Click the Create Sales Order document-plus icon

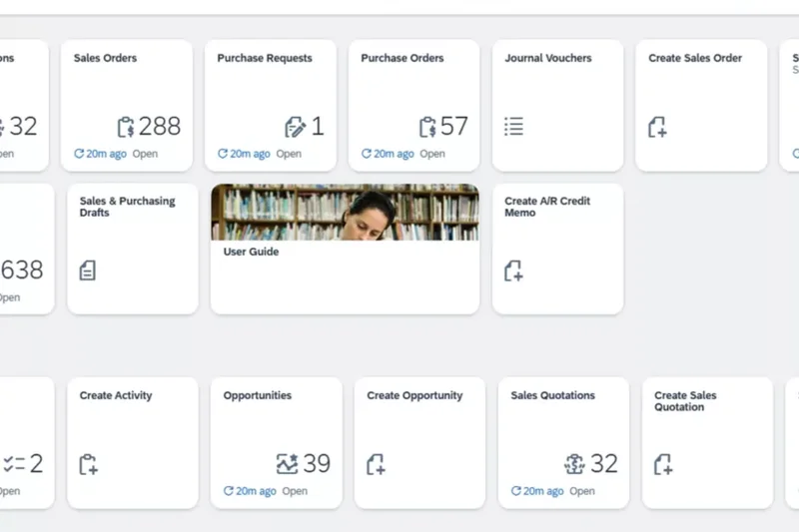pyautogui.click(x=657, y=127)
